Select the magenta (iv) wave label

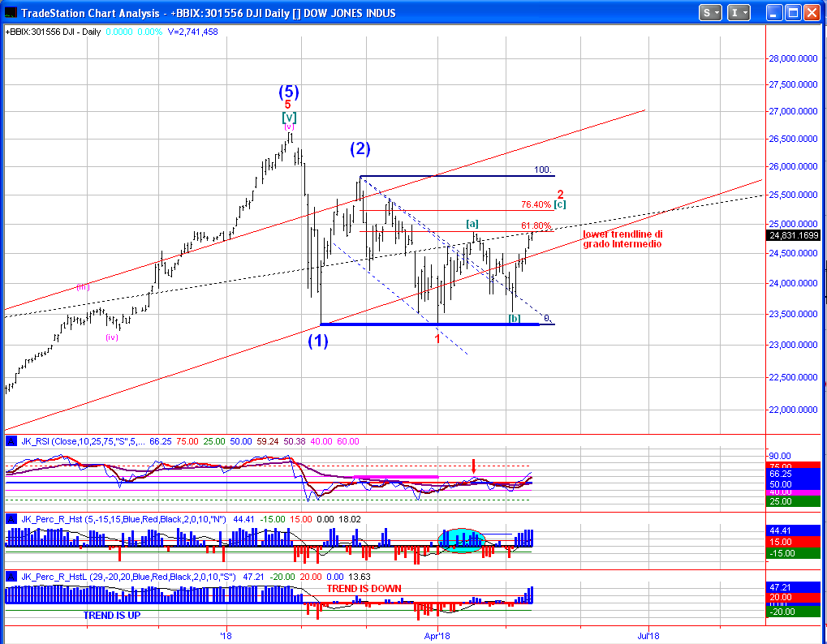[x=112, y=337]
